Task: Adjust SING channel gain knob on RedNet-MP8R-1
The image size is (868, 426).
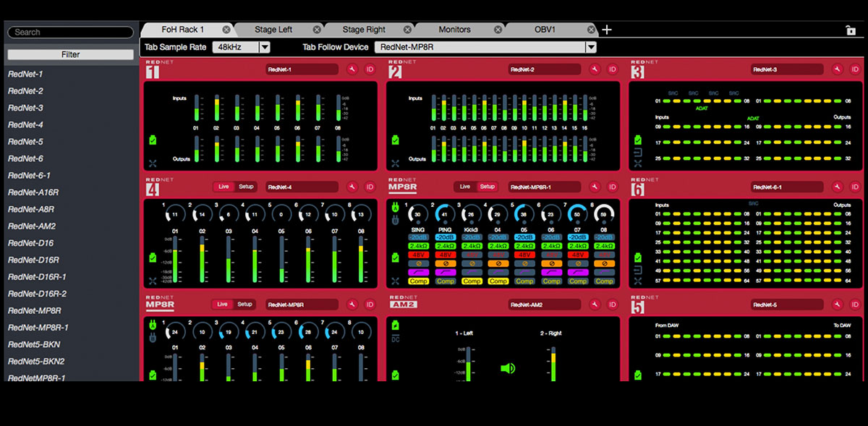Action: (418, 214)
